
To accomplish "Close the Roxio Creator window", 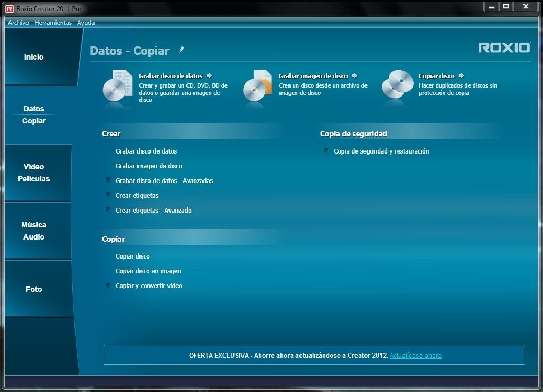I will [526, 6].
